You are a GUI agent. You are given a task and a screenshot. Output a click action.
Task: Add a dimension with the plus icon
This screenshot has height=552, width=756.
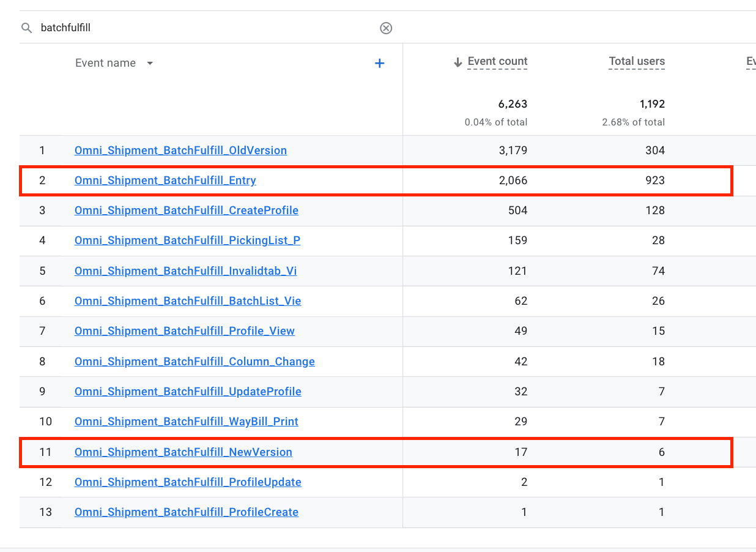(379, 63)
